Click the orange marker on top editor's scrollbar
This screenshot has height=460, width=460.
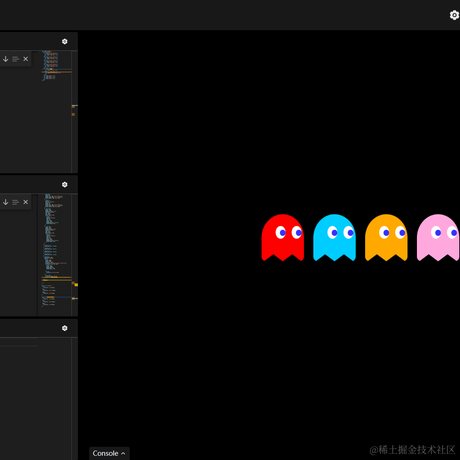(x=73, y=114)
